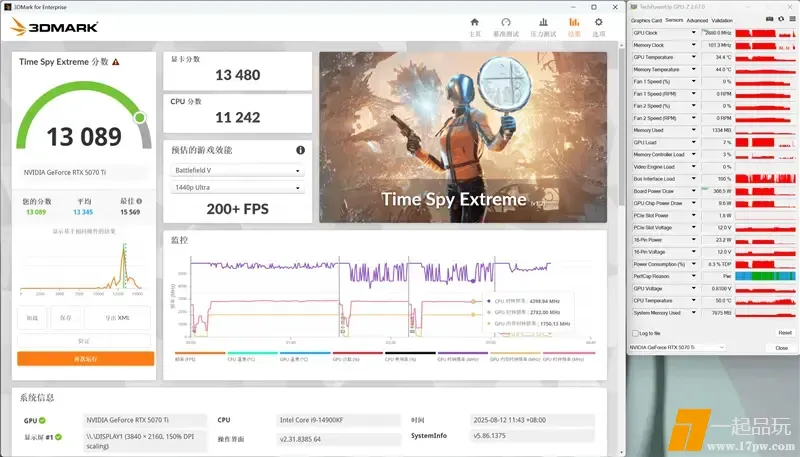Click the 13 480 graphics score value

[x=238, y=75]
